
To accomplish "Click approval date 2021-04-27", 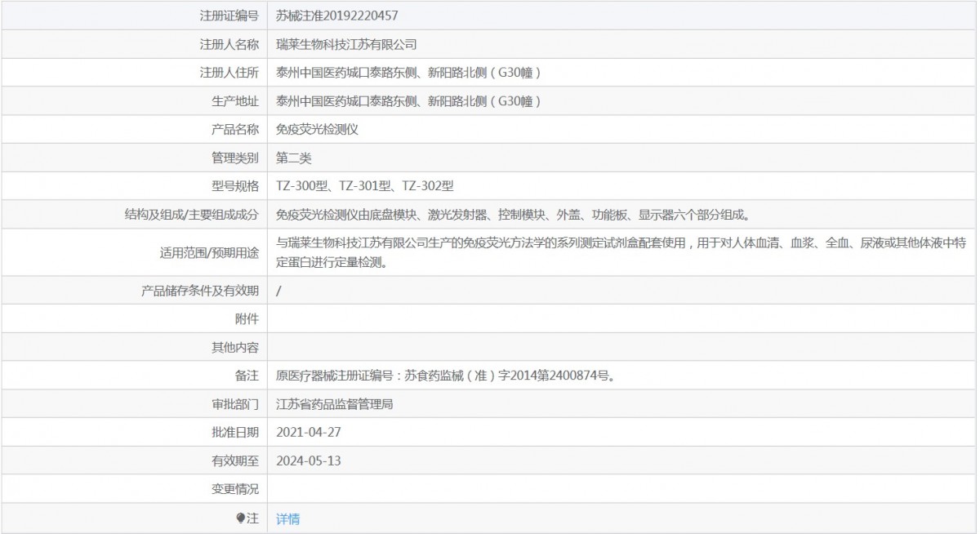I will (x=308, y=433).
